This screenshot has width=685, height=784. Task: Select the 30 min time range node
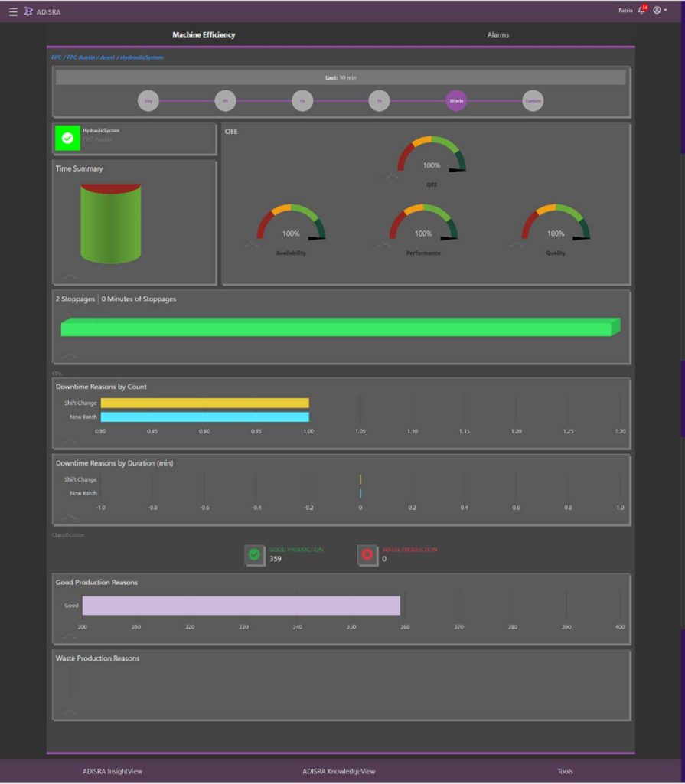tap(456, 101)
